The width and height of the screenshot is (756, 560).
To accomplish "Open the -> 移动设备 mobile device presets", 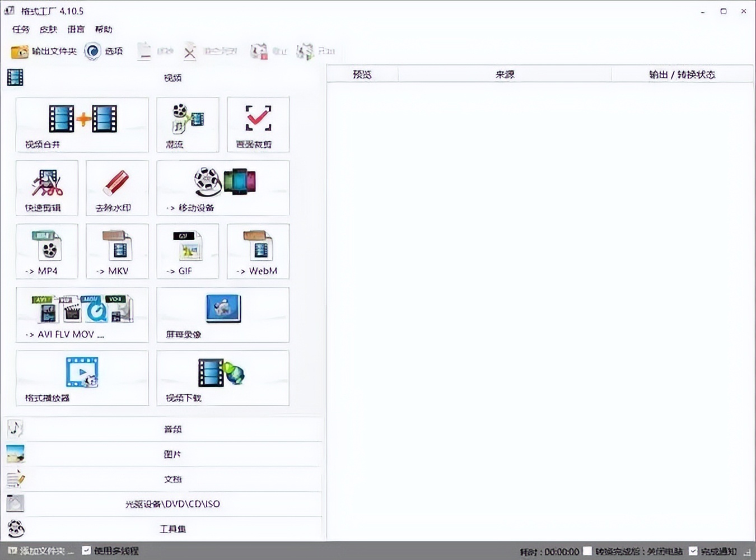I will (222, 188).
